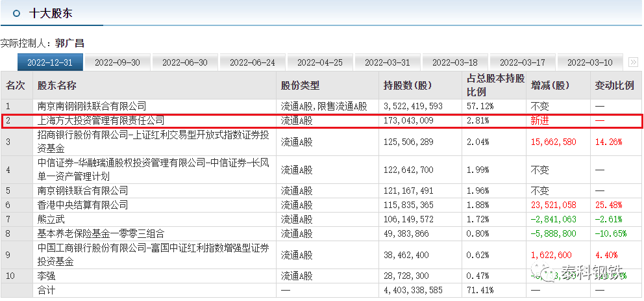Click the increase value 23,521,058
The height and width of the screenshot is (301, 644).
[x=553, y=205]
